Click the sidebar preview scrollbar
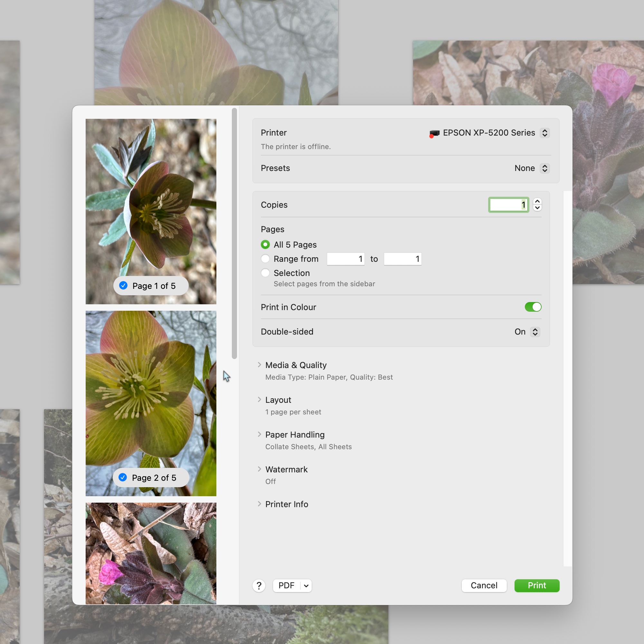 tap(234, 233)
